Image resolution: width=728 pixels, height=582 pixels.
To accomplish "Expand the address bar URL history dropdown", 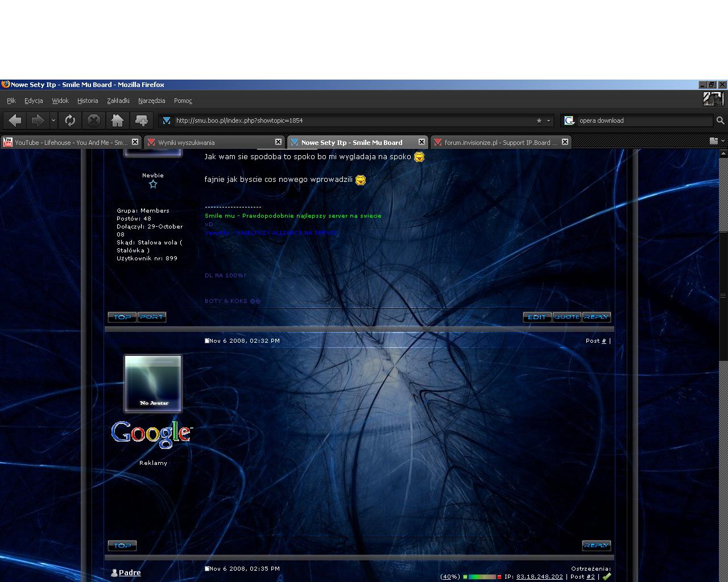I will tap(548, 120).
